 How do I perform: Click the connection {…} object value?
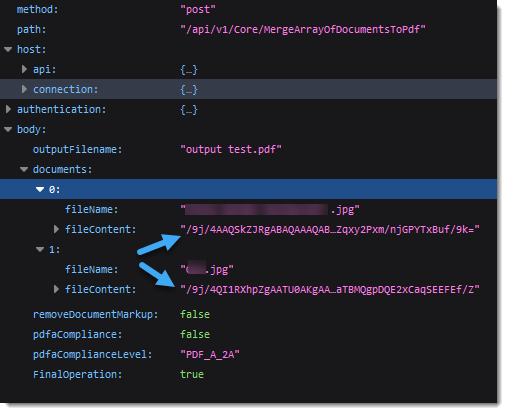[x=189, y=90]
